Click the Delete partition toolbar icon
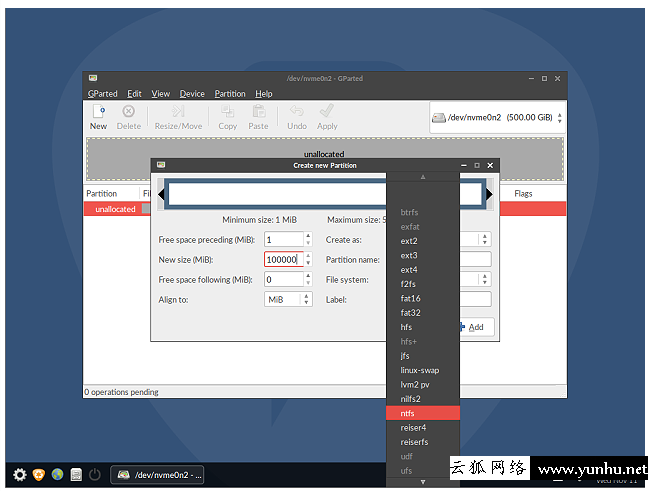 pyautogui.click(x=128, y=117)
